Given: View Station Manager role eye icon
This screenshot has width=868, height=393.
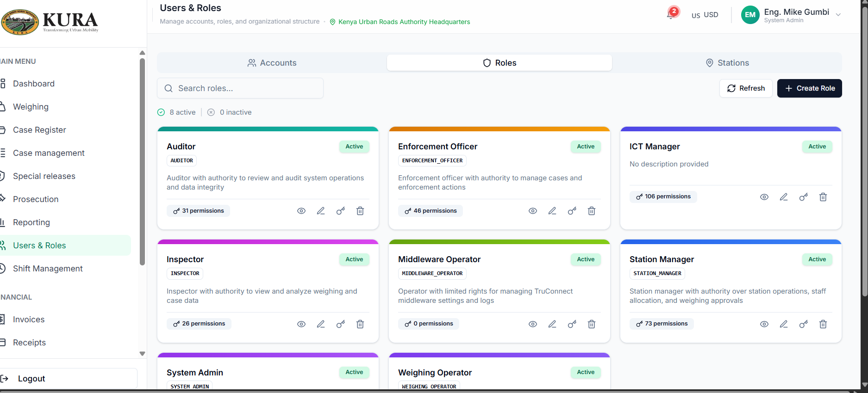Looking at the screenshot, I should tap(764, 324).
